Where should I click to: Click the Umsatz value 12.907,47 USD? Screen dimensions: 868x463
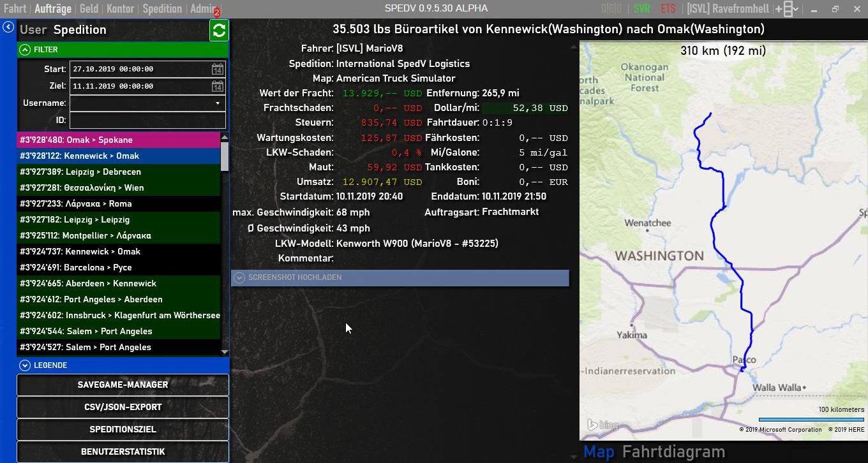tap(382, 182)
